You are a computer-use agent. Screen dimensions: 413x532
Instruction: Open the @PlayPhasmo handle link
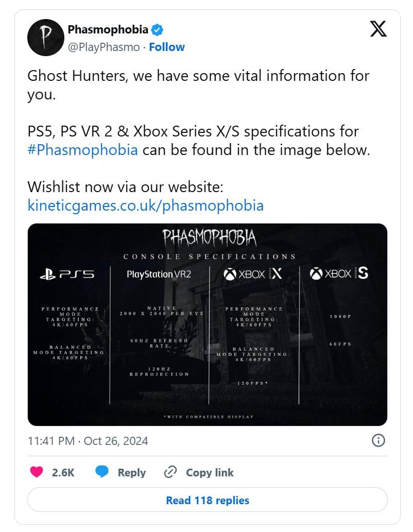point(104,47)
